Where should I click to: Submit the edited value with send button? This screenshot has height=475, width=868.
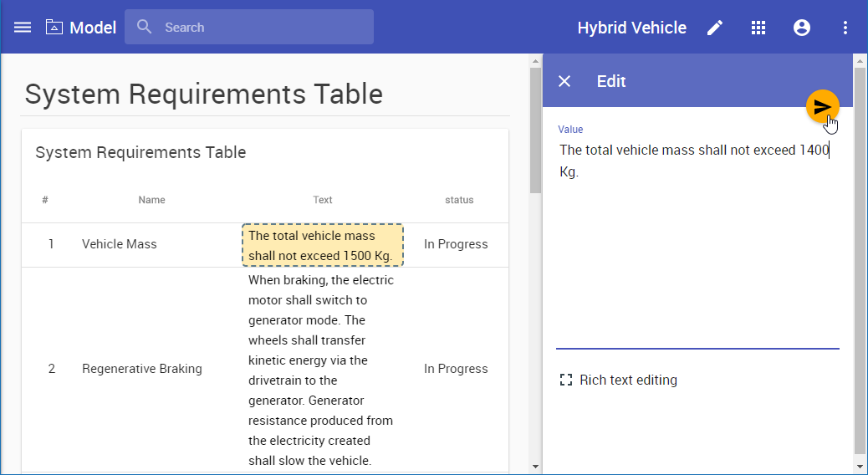[x=823, y=106]
